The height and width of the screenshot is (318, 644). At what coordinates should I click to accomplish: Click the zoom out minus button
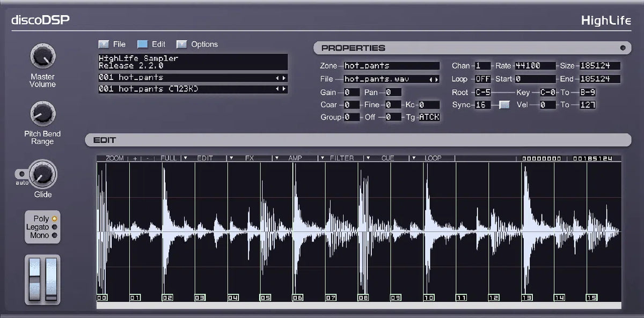click(x=148, y=158)
